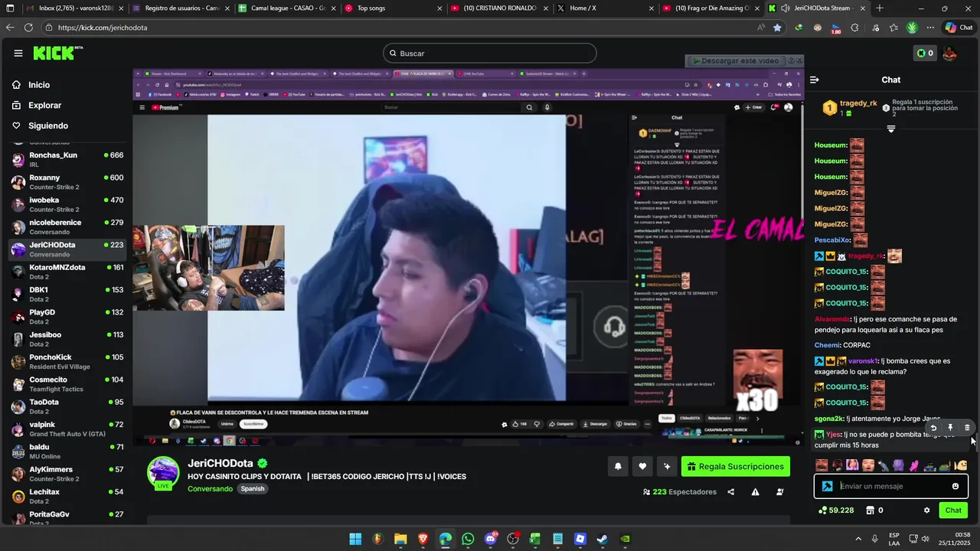Open WhatsApp from the taskbar

point(468,540)
